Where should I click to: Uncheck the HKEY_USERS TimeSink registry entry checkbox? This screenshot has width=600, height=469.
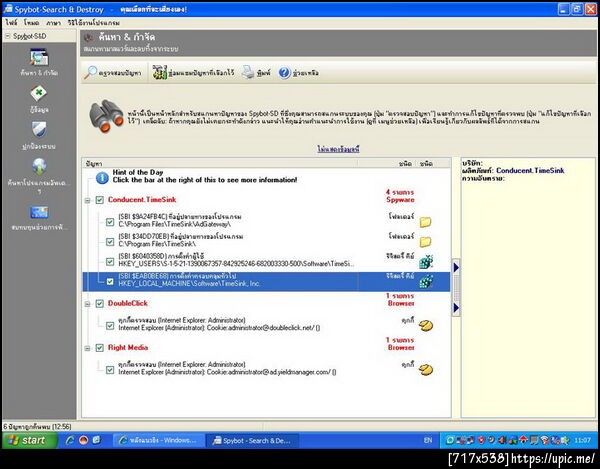[x=110, y=262]
